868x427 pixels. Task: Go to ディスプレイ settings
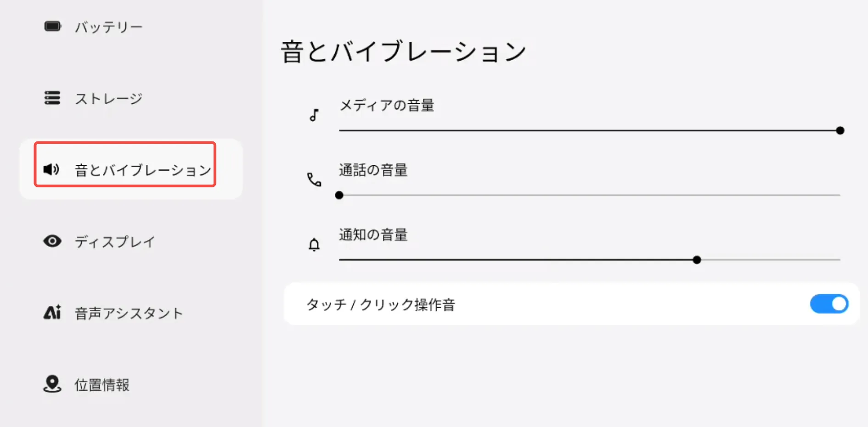coord(115,242)
